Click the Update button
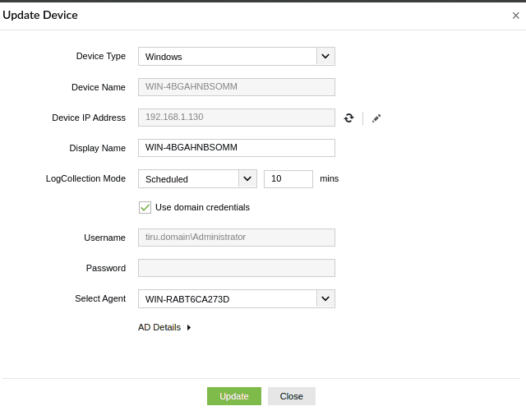 tap(233, 396)
